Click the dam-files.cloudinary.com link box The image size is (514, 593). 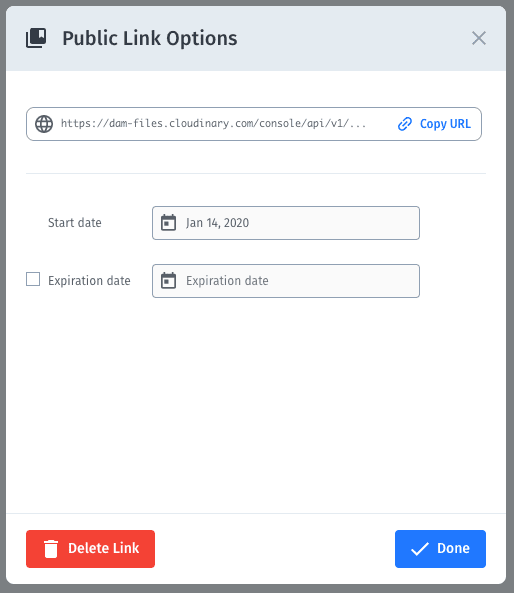point(254,124)
